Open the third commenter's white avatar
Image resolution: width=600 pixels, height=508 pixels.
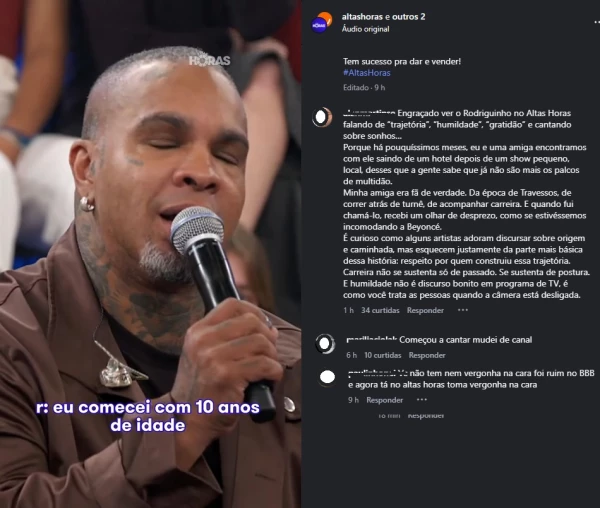(x=327, y=377)
